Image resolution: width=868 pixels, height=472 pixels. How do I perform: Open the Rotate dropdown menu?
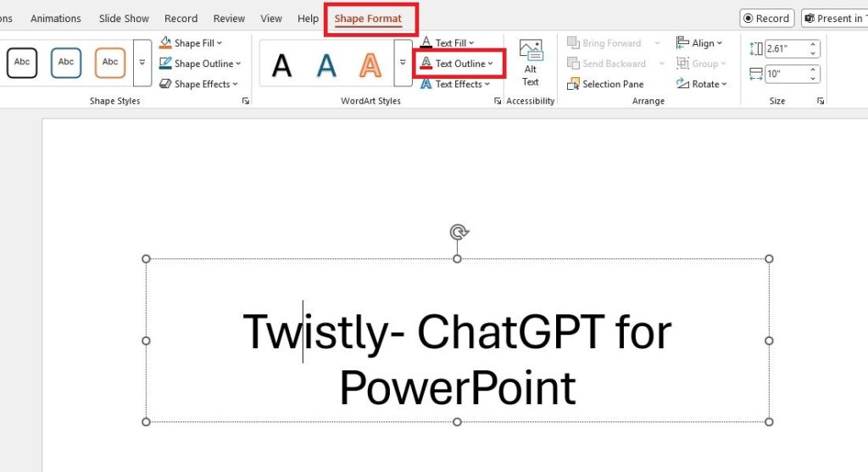[x=701, y=84]
